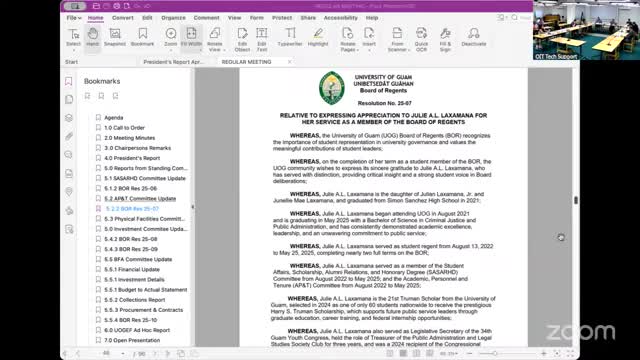This screenshot has width=640, height=360.
Task: Expand the Zoom tool dropdown arrow
Action: [171, 51]
